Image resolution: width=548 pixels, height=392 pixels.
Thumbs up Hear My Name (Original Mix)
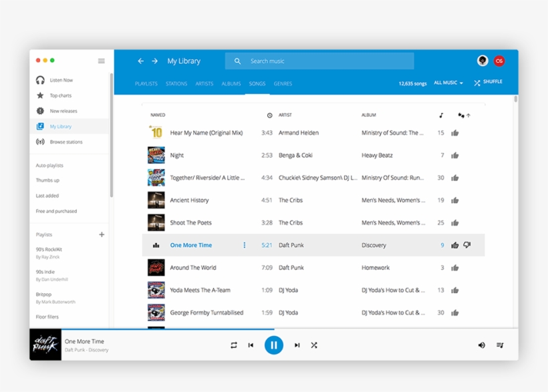454,133
